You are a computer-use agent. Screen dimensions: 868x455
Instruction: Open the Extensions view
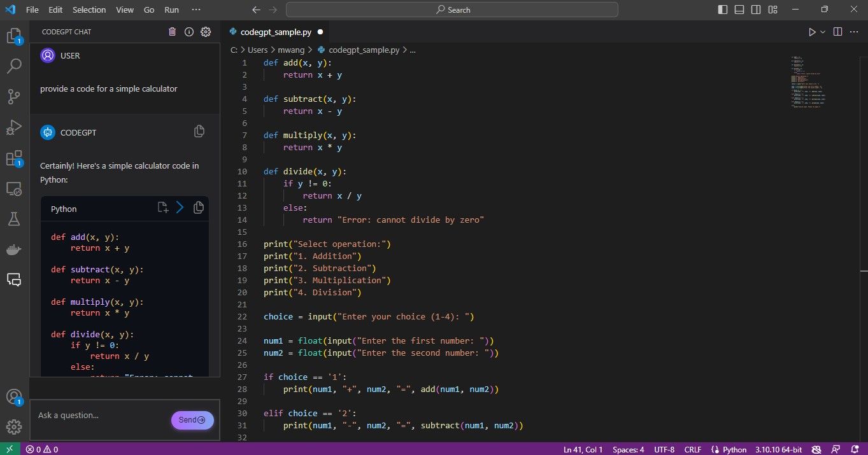[14, 158]
